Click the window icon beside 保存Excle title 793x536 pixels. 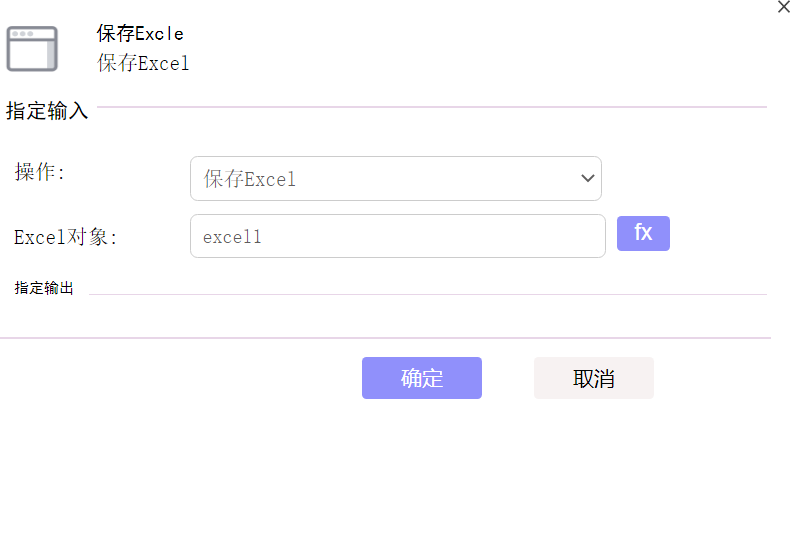click(x=32, y=49)
